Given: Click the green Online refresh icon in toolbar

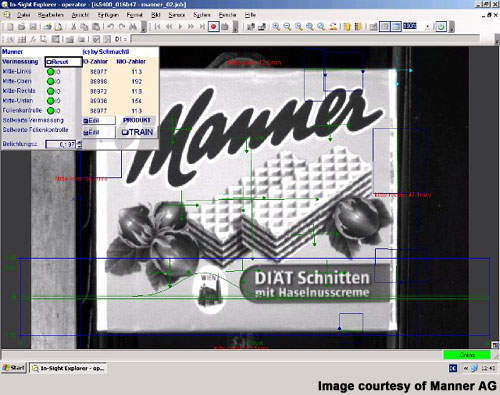Looking at the screenshot, I should tap(441, 27).
